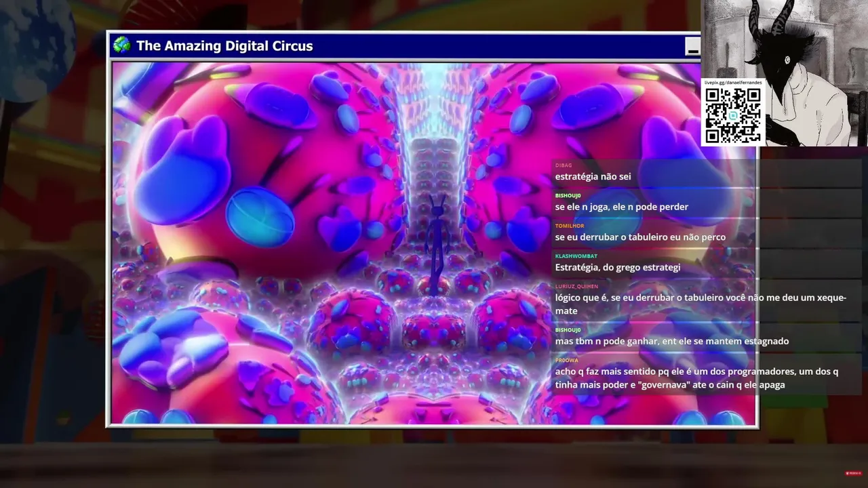Click message 'Estratégia, do grego estrategi'

pyautogui.click(x=618, y=267)
